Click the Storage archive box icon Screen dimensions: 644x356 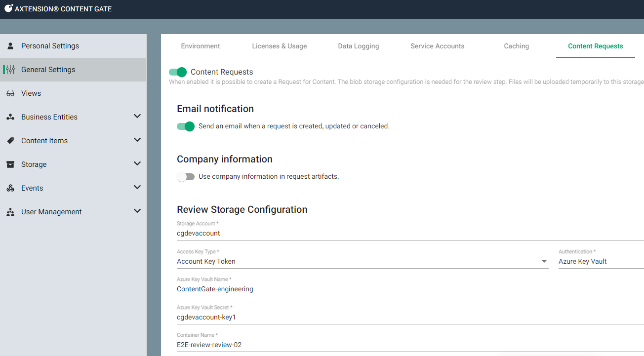point(10,164)
